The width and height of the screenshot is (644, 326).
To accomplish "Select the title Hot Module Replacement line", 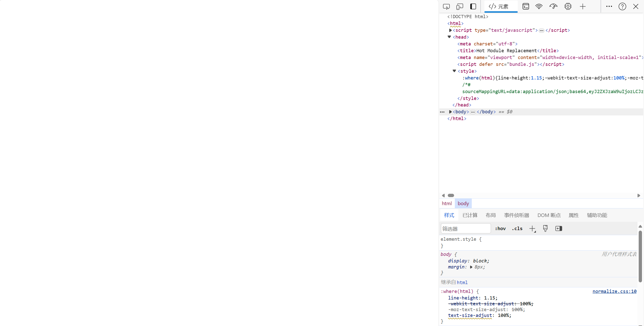I will point(508,51).
